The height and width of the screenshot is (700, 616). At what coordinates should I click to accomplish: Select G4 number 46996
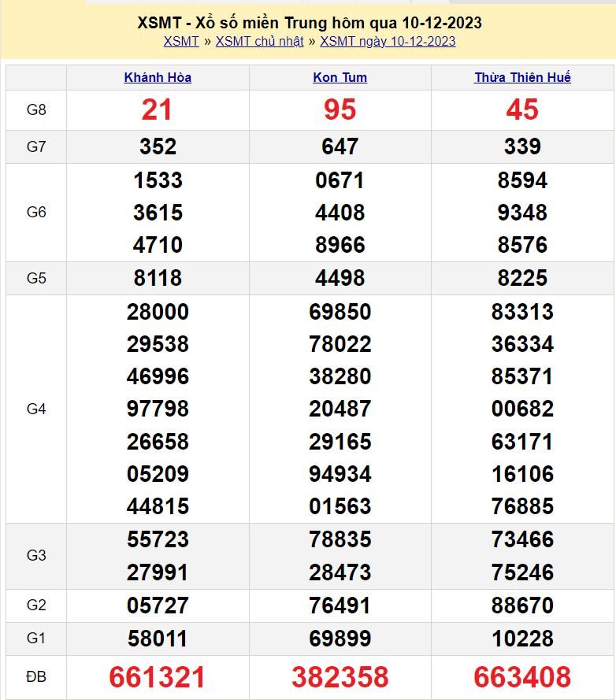coord(158,376)
